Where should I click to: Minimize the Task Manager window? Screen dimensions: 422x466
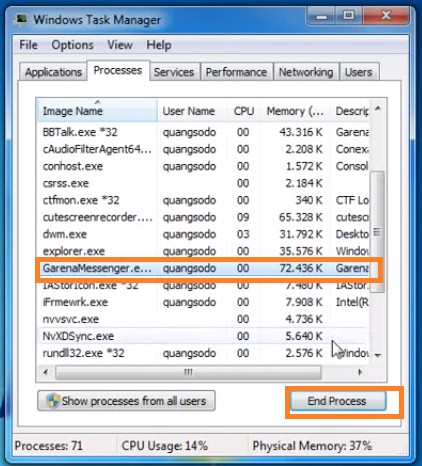[x=321, y=15]
